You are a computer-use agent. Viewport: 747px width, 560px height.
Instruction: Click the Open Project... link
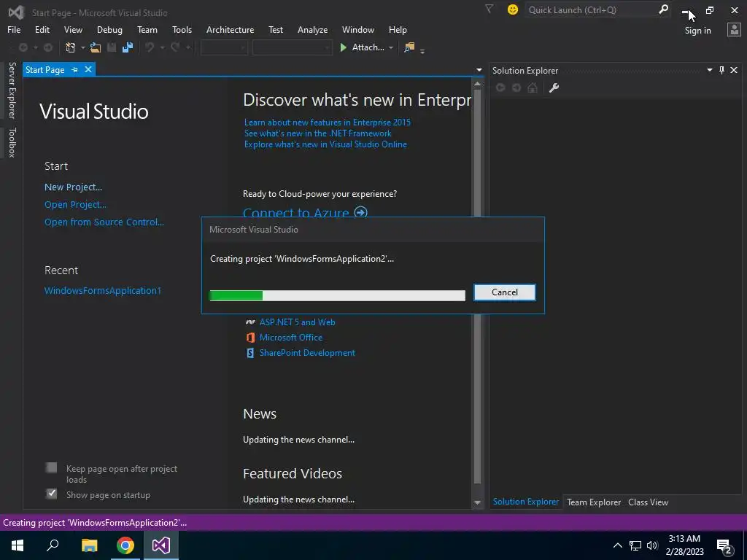pyautogui.click(x=75, y=205)
